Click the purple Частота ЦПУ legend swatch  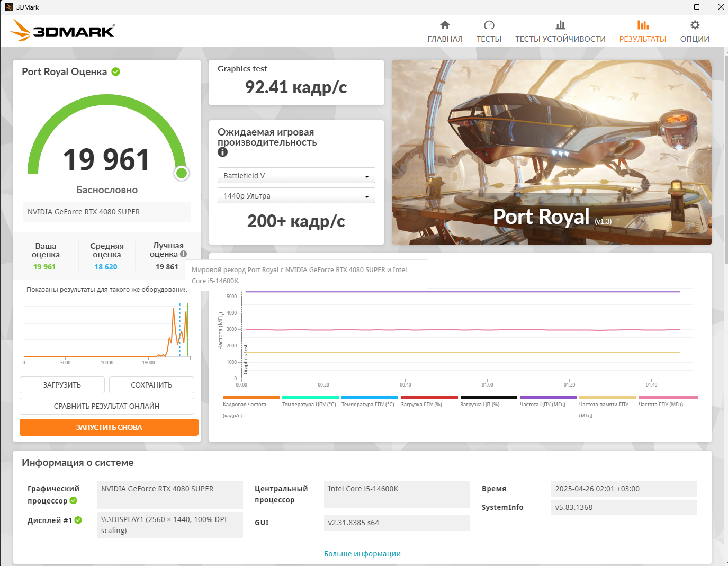[548, 397]
